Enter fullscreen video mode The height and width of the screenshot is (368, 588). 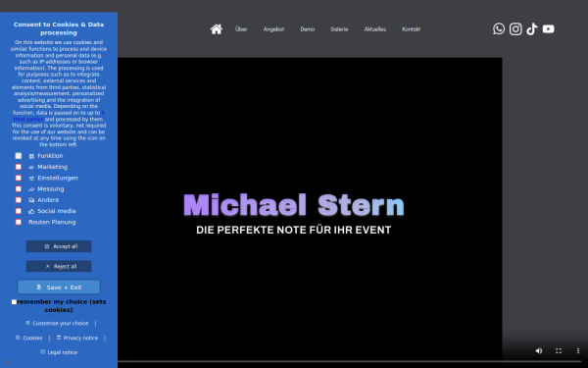click(x=559, y=350)
